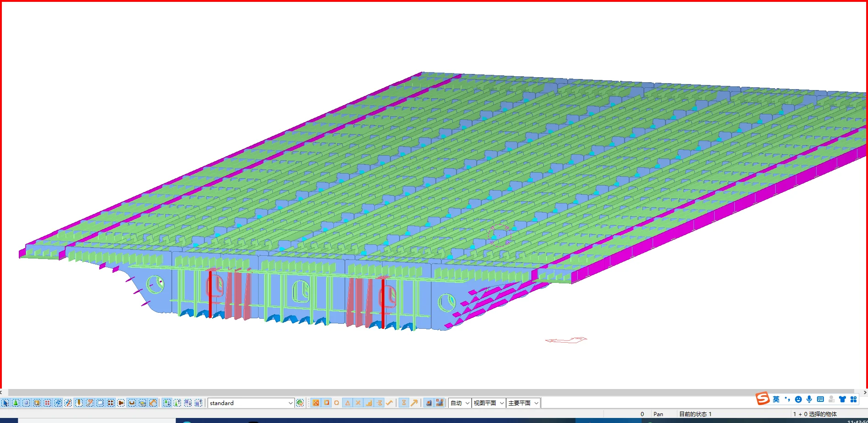The image size is (868, 423).
Task: Click the 1 + 0 选择的物体 status text
Action: [815, 414]
